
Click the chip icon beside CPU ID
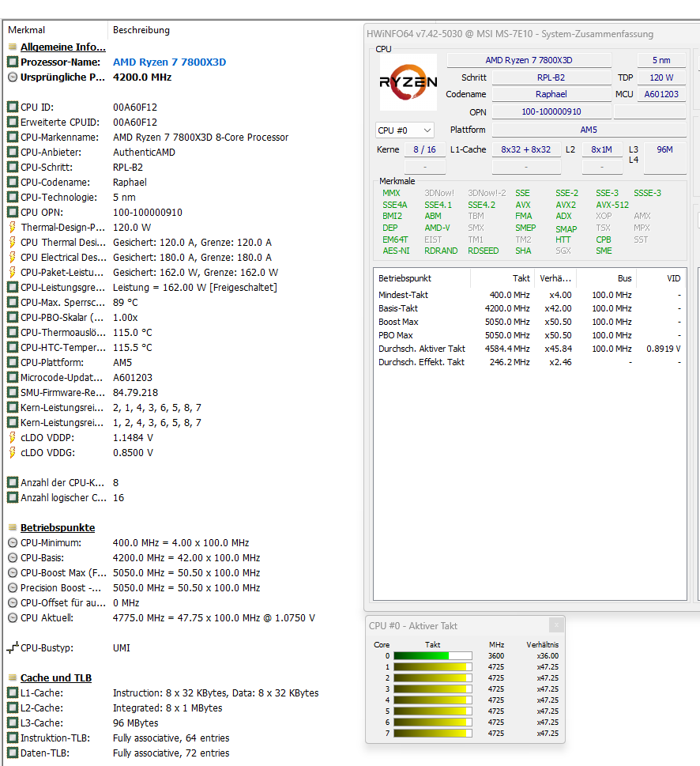[x=13, y=107]
